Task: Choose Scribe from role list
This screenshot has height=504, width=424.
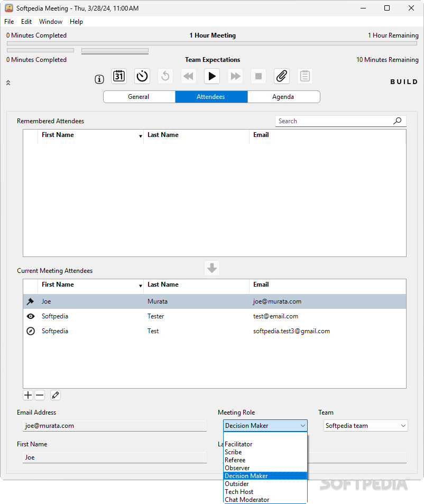Action: 265,452
